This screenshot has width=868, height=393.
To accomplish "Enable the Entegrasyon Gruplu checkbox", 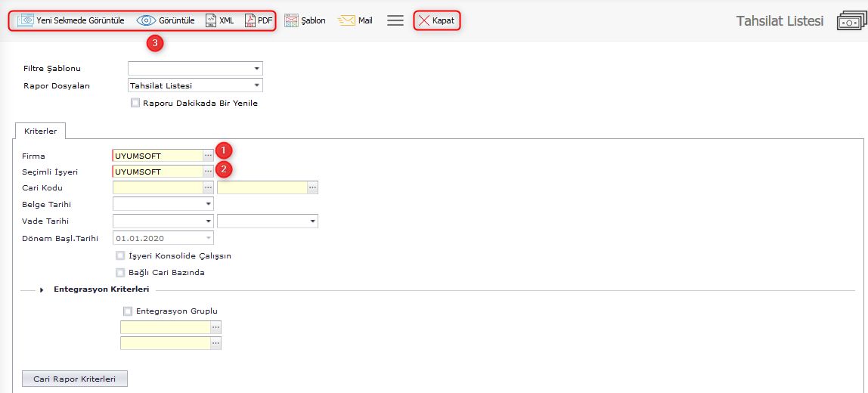I will click(128, 311).
